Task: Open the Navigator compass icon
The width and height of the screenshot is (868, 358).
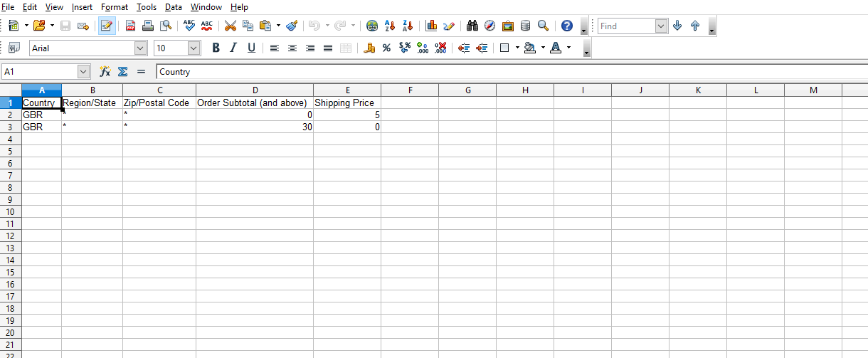Action: 490,26
